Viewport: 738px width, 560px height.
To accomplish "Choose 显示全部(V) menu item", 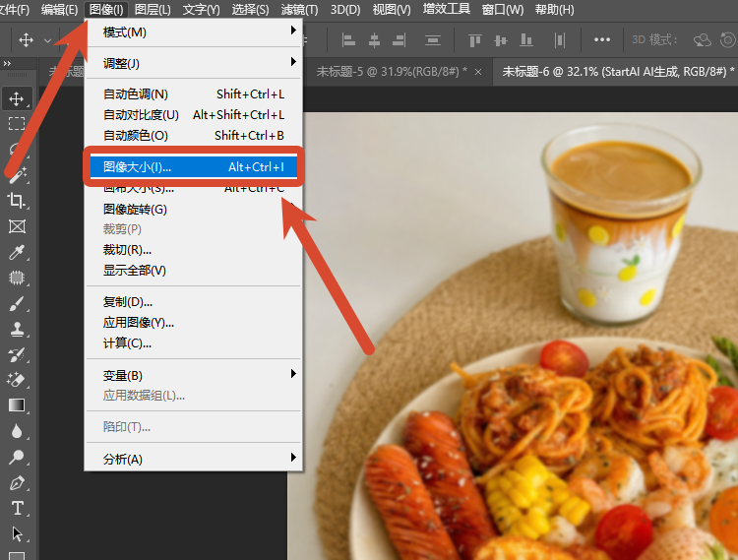I will pyautogui.click(x=193, y=270).
